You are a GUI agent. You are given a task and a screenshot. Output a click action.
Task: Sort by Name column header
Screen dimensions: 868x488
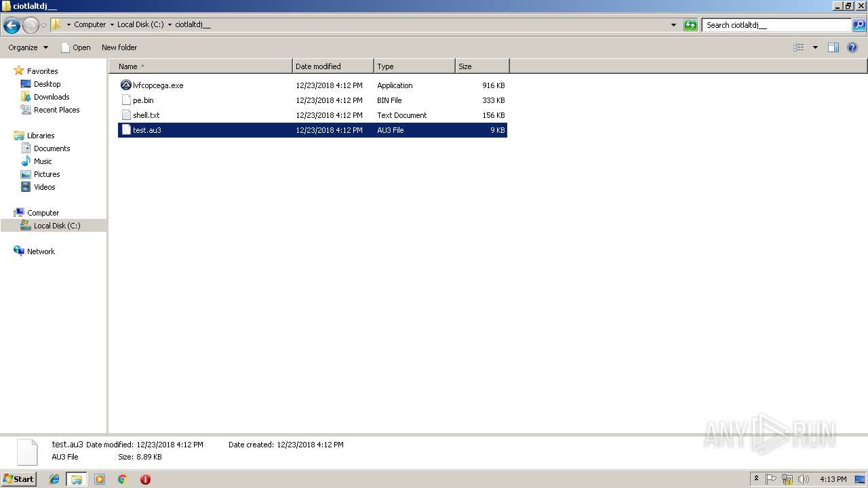(x=201, y=66)
